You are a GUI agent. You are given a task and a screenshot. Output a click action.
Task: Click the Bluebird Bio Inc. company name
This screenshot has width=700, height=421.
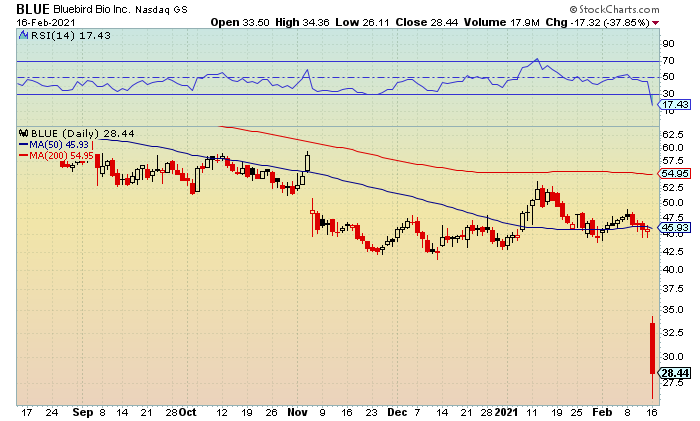(x=92, y=9)
